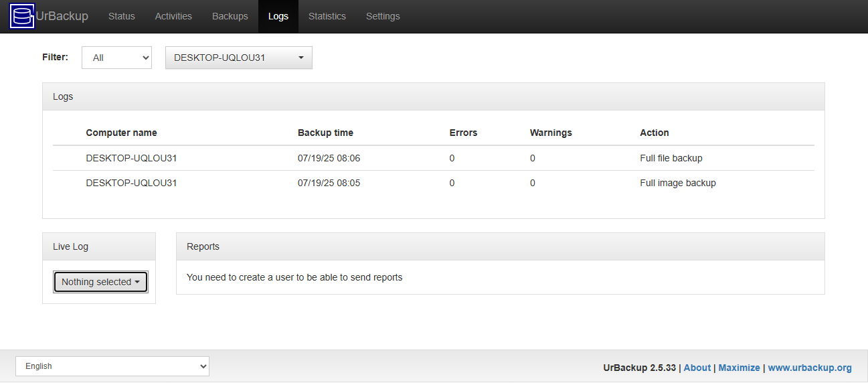This screenshot has width=868, height=383.
Task: Click DESKTOP-UQLOU31 in the Full file backup row
Action: coord(131,159)
